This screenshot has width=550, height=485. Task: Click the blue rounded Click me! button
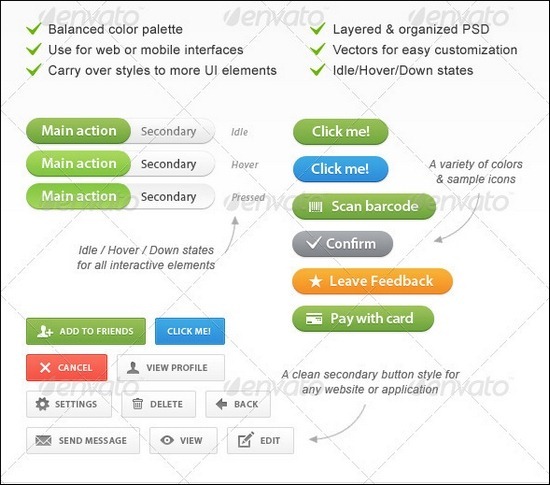coord(341,169)
